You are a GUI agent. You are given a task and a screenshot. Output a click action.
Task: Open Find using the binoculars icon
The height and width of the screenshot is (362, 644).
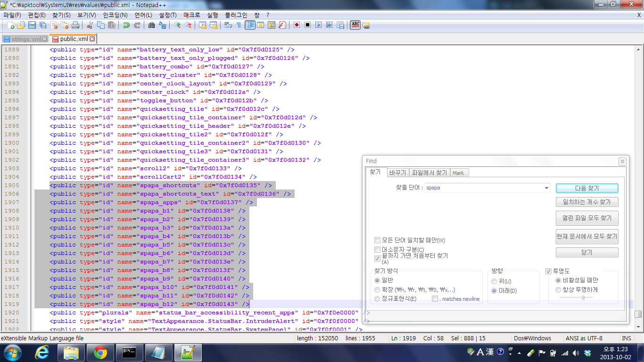[x=151, y=25]
